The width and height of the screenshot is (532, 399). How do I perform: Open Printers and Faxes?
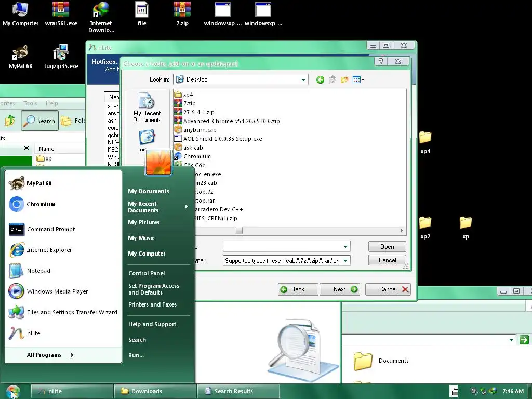152,304
